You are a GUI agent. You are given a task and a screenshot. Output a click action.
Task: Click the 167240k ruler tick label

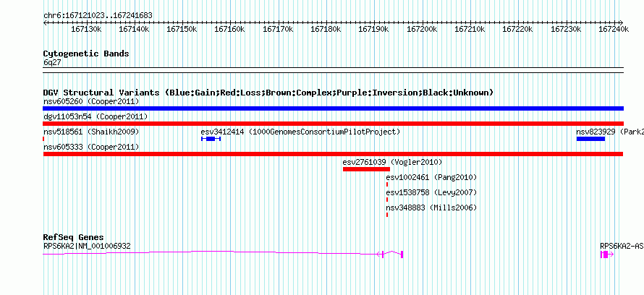coord(614,29)
